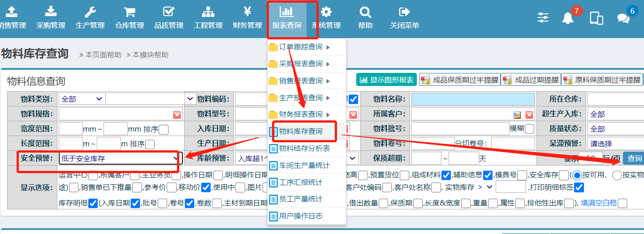Expand the 安全预警 dropdown

coord(175,158)
